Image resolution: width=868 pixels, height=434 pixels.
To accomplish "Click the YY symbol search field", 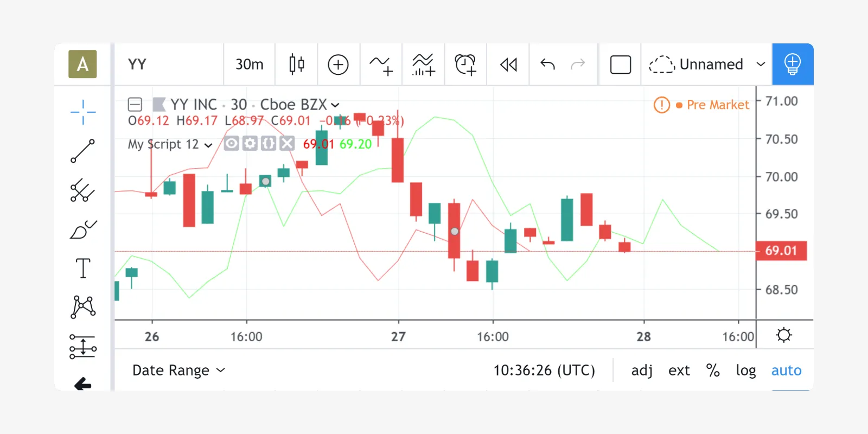I will pos(168,65).
